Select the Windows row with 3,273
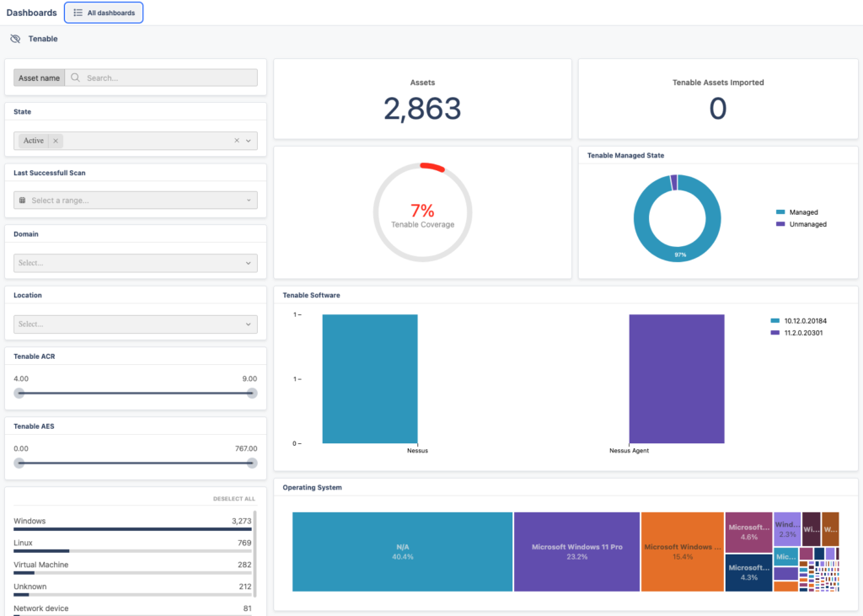The image size is (863, 616). [132, 523]
